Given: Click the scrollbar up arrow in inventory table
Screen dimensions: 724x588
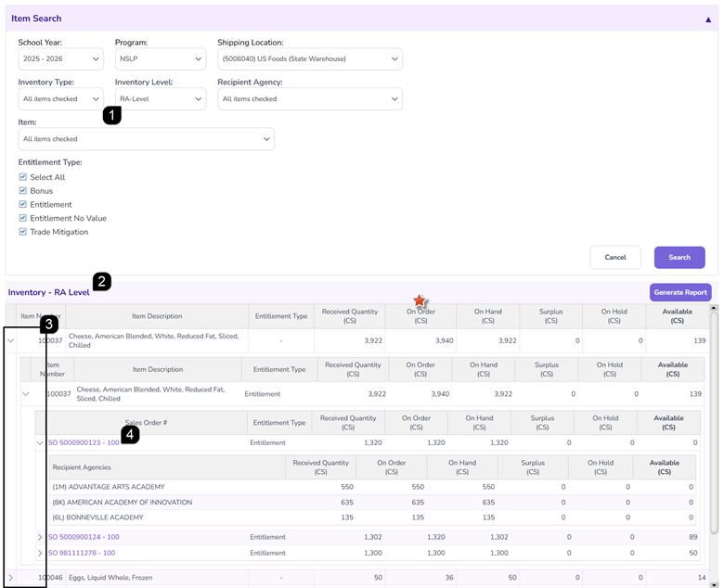Looking at the screenshot, I should (x=714, y=307).
